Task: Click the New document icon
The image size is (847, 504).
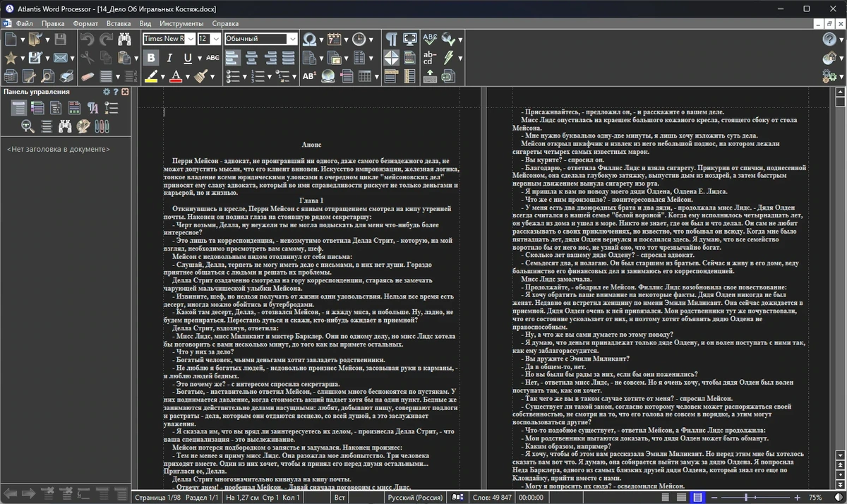Action: 11,40
